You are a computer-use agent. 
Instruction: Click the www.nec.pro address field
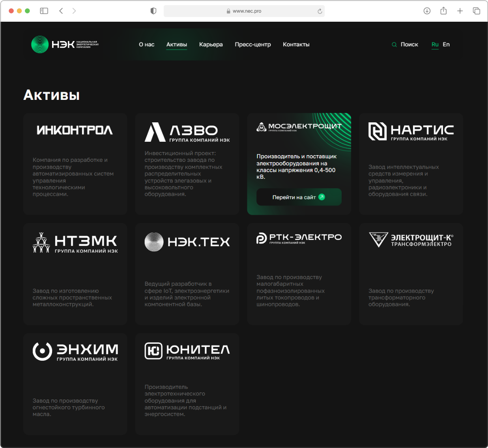(244, 11)
